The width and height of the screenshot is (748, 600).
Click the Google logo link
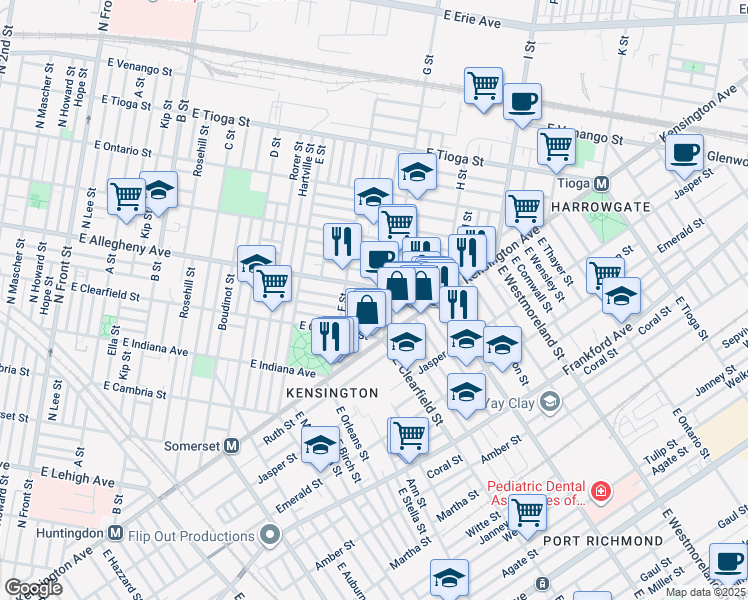tap(34, 588)
